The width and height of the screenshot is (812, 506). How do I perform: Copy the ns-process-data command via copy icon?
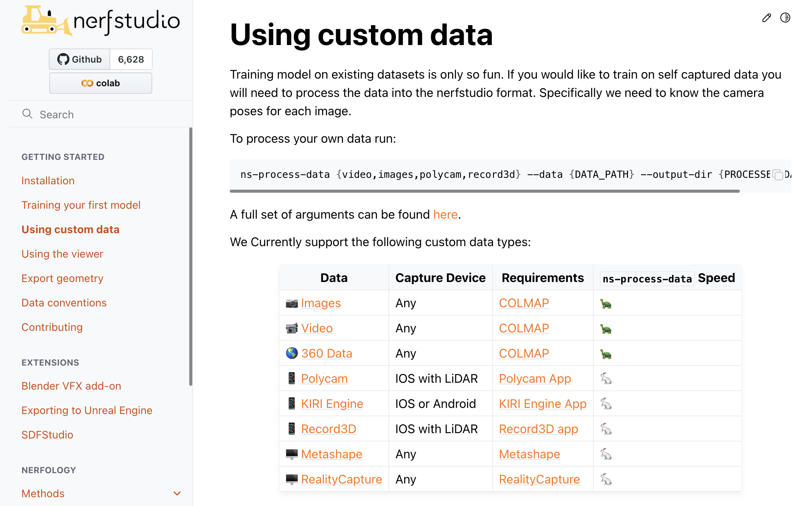[778, 175]
